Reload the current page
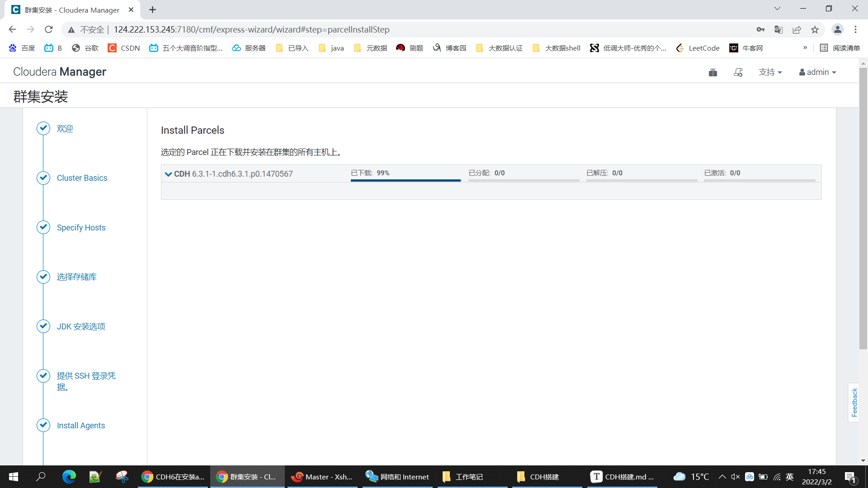The width and height of the screenshot is (868, 488). point(49,30)
